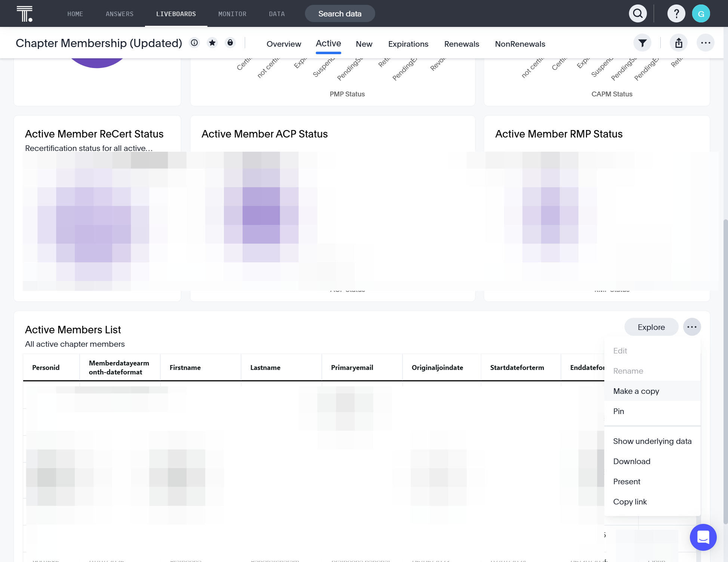Switch to the Overview tab
This screenshot has width=728, height=562.
pyautogui.click(x=284, y=44)
